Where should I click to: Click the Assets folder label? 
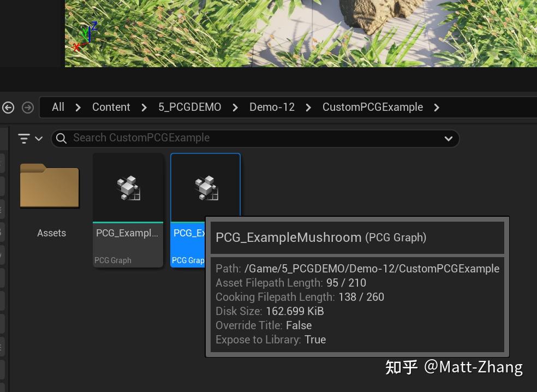point(51,233)
